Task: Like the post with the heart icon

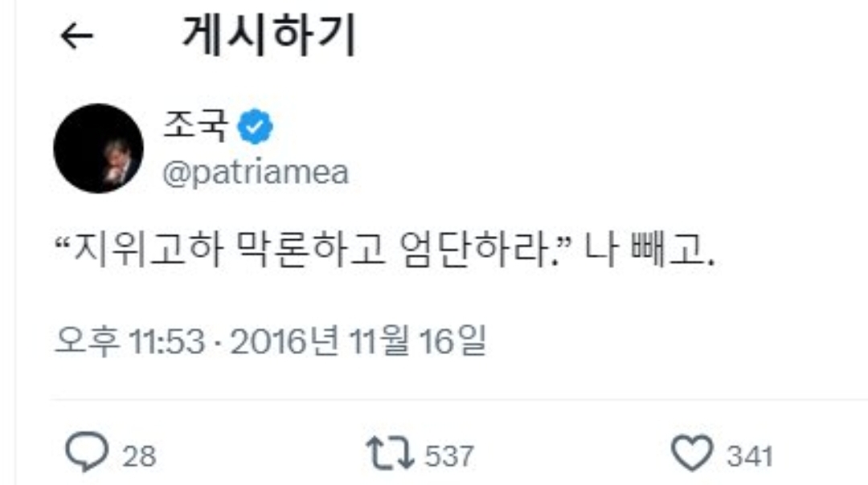Action: (x=692, y=453)
